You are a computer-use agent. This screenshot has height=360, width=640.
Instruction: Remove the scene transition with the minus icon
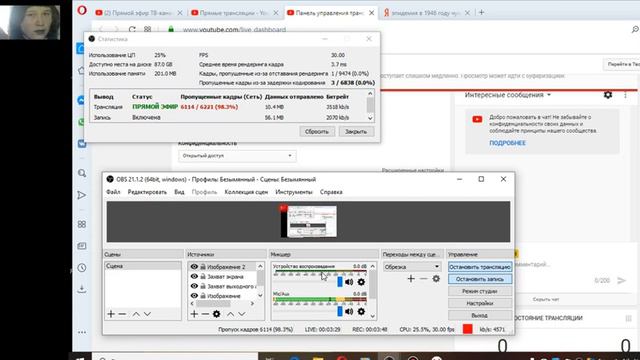pos(424,278)
